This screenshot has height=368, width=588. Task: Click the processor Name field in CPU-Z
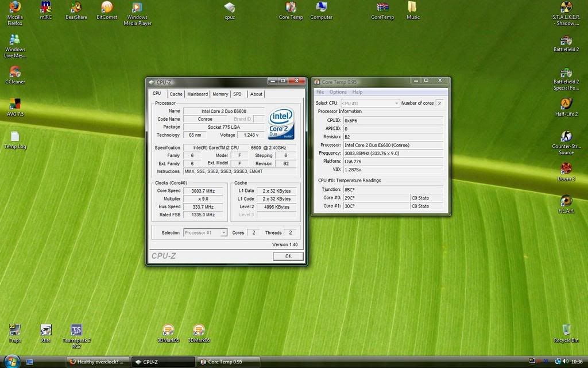pyautogui.click(x=223, y=111)
